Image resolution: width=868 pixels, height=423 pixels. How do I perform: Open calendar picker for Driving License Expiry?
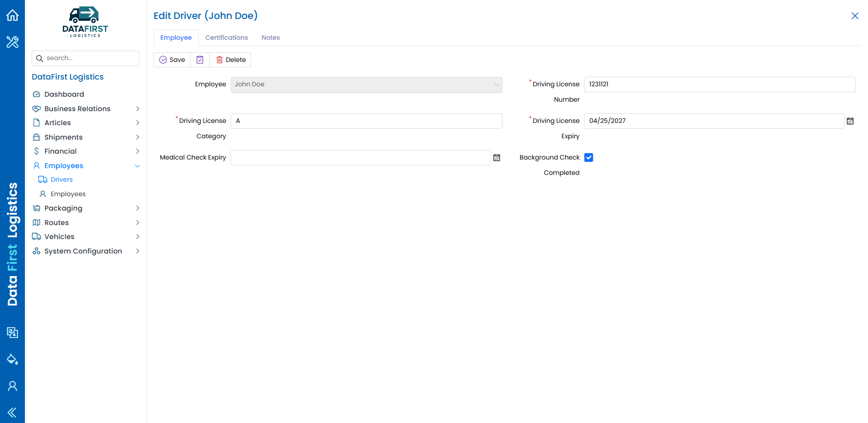(x=850, y=121)
